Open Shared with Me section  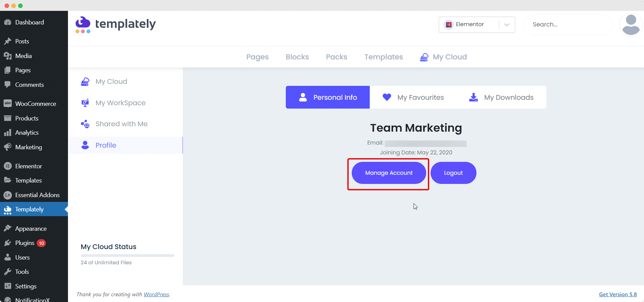[125, 124]
